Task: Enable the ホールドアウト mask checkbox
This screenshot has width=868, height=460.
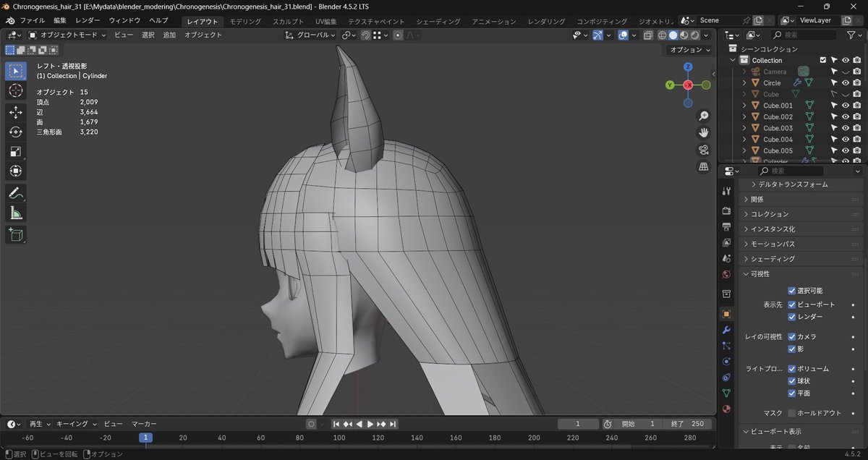Action: [791, 413]
